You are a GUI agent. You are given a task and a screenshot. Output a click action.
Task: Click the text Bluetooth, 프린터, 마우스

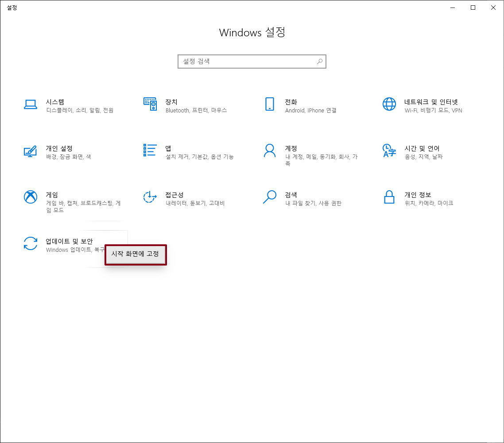pyautogui.click(x=196, y=111)
